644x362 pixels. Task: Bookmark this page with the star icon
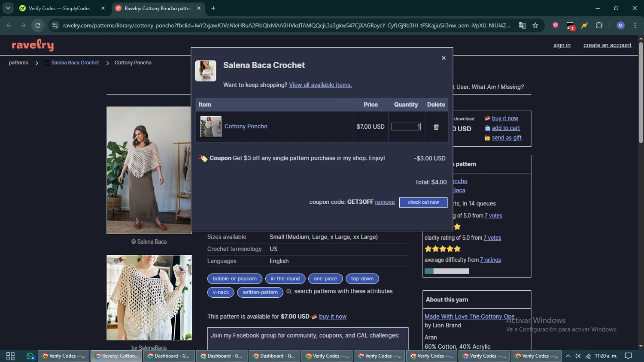pos(535,25)
